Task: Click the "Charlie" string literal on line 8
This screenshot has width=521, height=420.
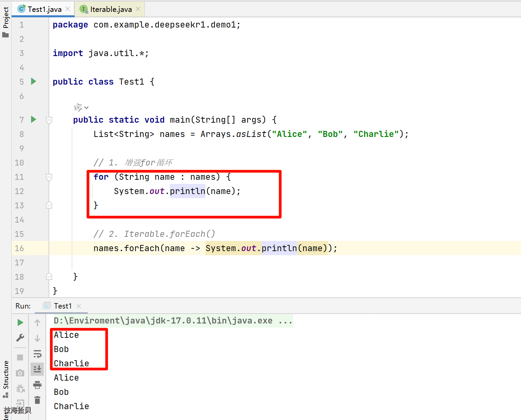Action: point(376,134)
